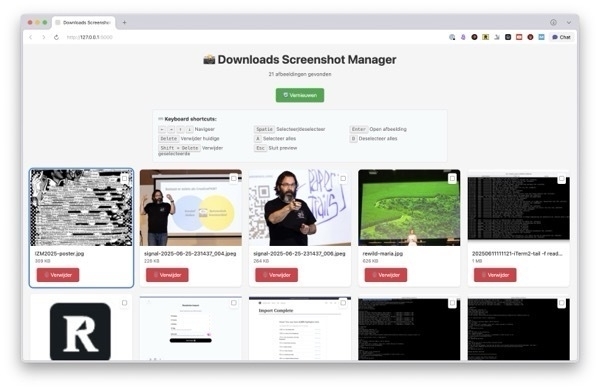This screenshot has height=390, width=600.
Task: Tick the checkbox on the R logo image card
Action: (124, 303)
